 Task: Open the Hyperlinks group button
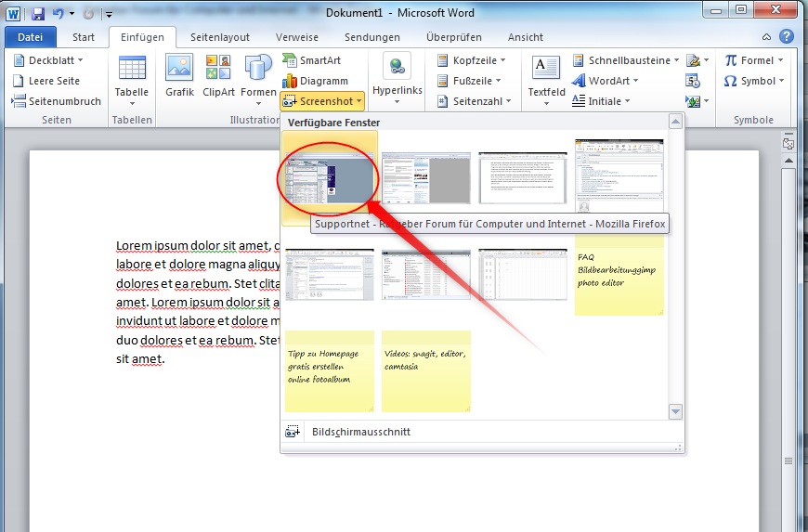[x=397, y=80]
